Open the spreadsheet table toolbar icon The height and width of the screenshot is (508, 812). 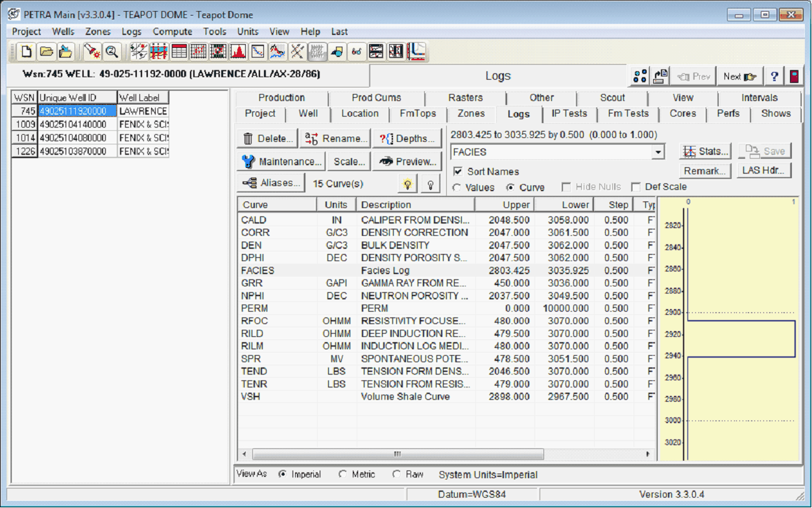tap(179, 52)
